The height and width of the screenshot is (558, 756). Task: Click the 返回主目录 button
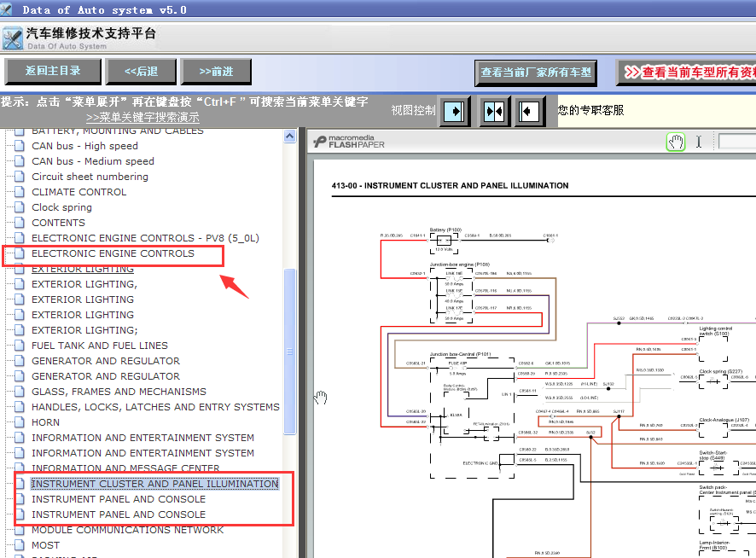53,72
